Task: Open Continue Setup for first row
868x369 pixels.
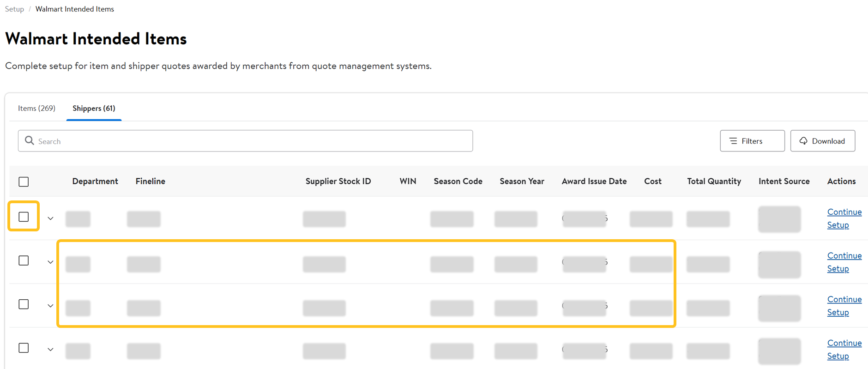Action: click(844, 218)
